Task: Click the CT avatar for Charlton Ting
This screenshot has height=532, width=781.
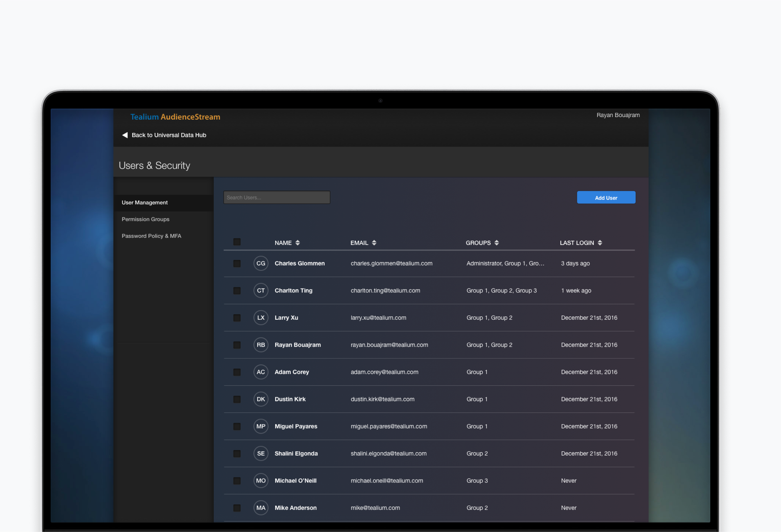Action: pos(261,291)
